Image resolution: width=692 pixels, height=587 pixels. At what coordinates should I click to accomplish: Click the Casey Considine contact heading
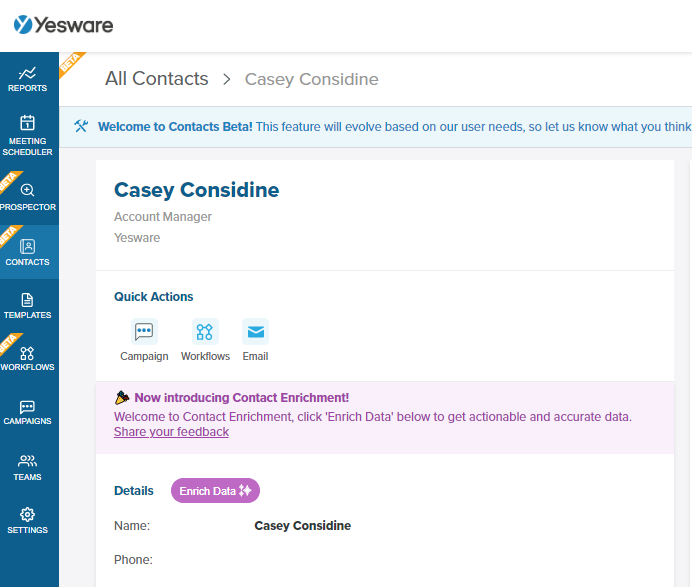click(x=196, y=190)
